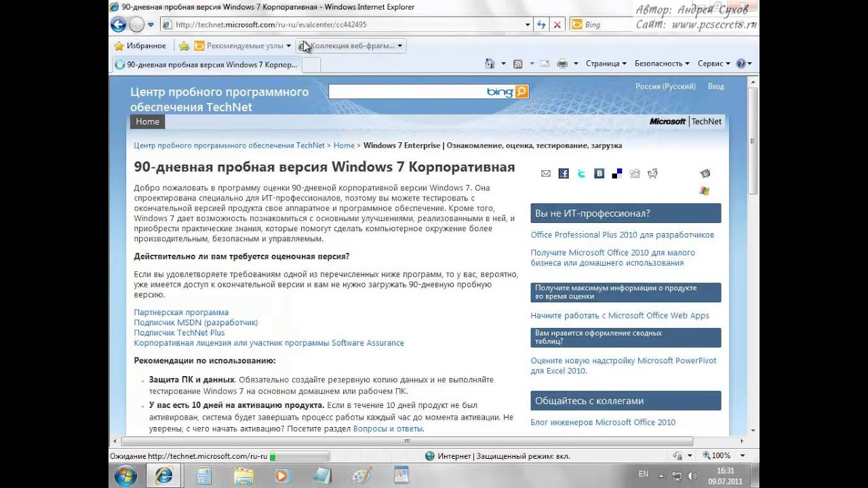Refresh the page using the address bar icon

[x=541, y=24]
